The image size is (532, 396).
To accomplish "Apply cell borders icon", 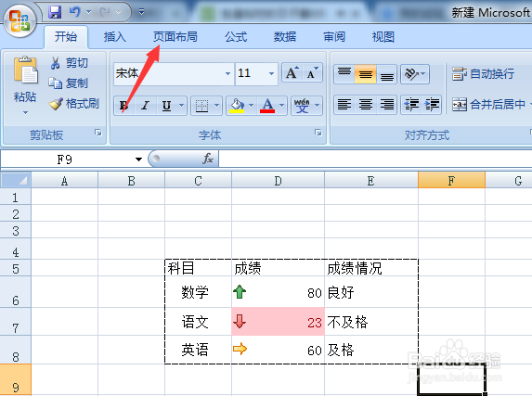I will (x=201, y=106).
